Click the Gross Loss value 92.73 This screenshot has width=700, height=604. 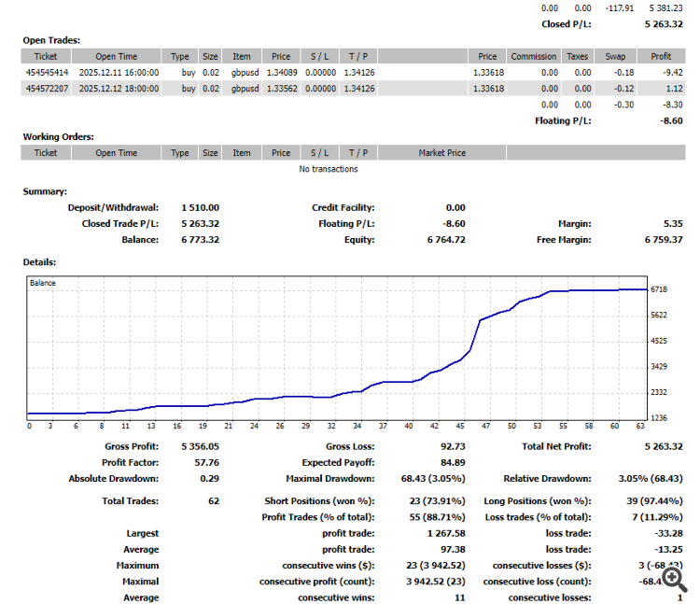click(x=453, y=446)
